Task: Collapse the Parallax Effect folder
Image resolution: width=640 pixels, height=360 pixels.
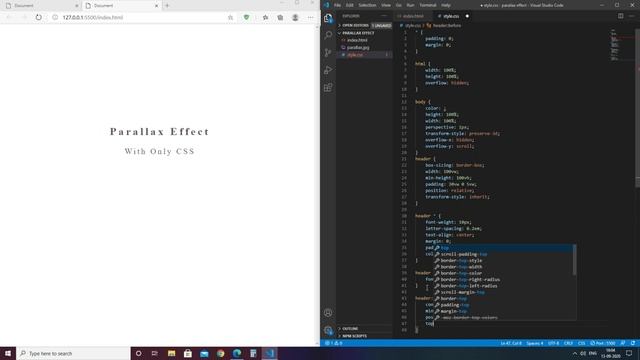Action: point(358,33)
